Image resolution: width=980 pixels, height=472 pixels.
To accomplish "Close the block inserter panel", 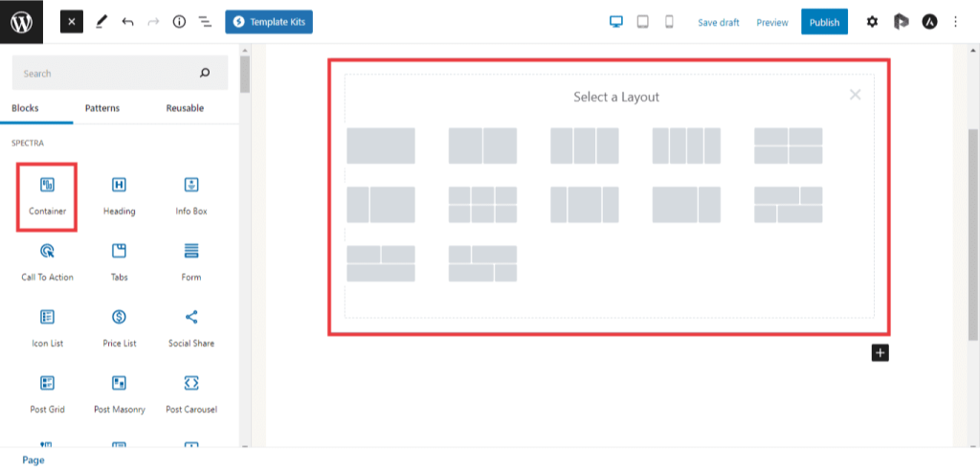I will [72, 22].
